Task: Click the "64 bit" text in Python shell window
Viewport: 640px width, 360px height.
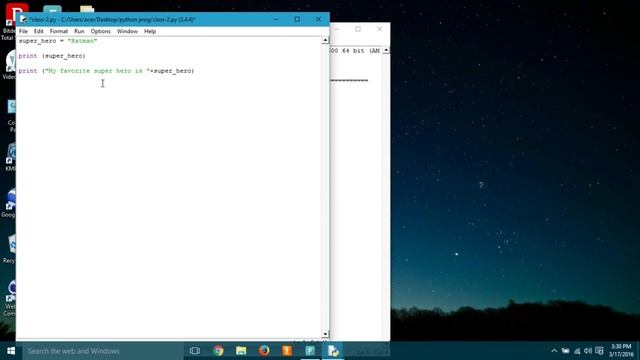Action: point(353,51)
